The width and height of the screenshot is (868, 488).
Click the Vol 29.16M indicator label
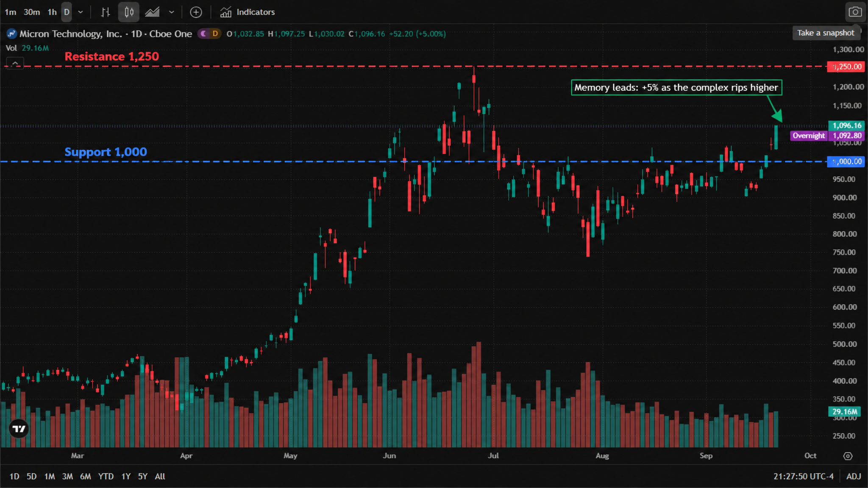point(27,48)
